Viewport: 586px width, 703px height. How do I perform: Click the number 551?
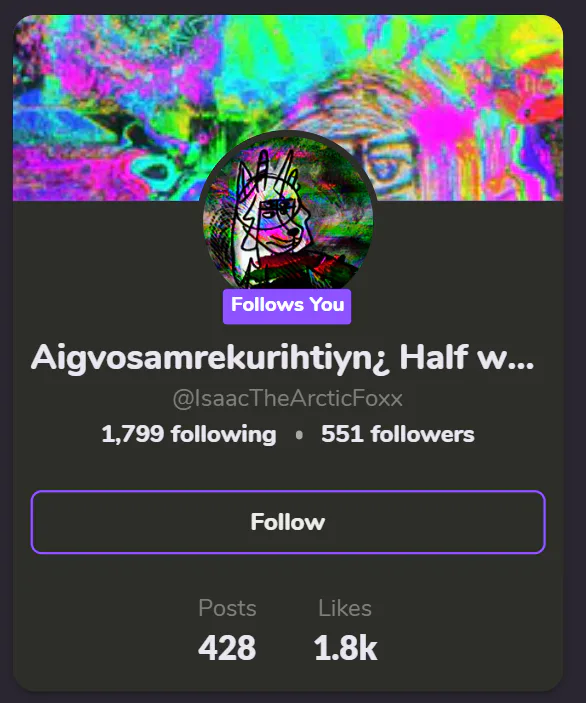tap(342, 434)
